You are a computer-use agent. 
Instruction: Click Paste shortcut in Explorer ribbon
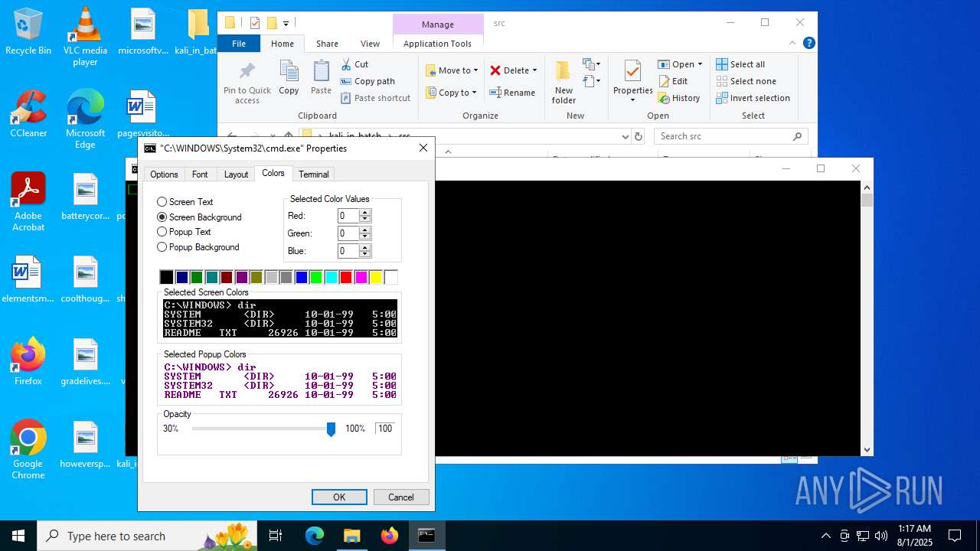click(376, 98)
